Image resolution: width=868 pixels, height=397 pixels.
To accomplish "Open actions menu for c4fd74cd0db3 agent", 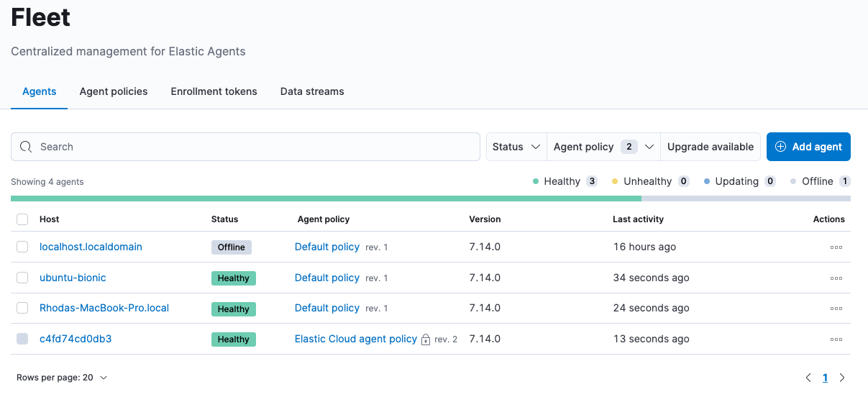I will tap(836, 339).
